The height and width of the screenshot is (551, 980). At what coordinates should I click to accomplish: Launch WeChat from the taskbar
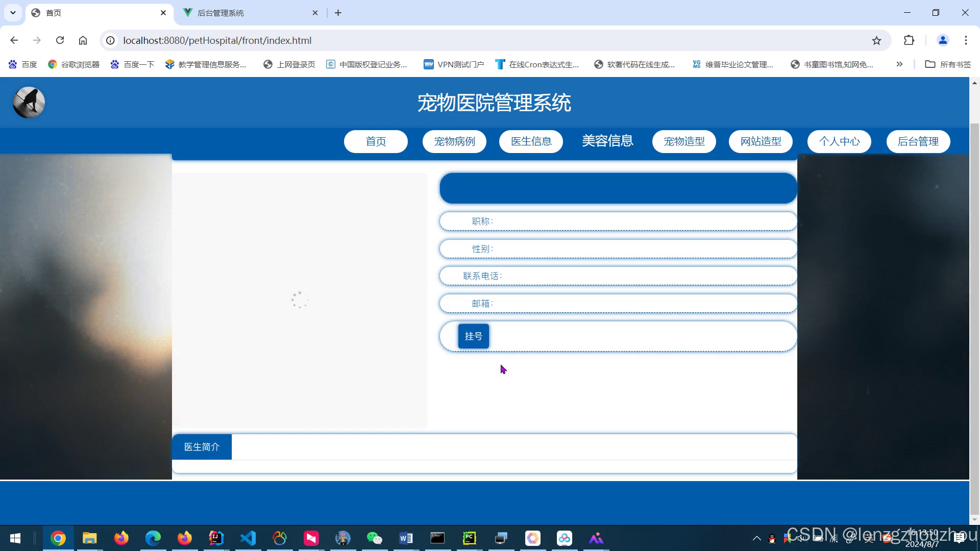pos(374,538)
